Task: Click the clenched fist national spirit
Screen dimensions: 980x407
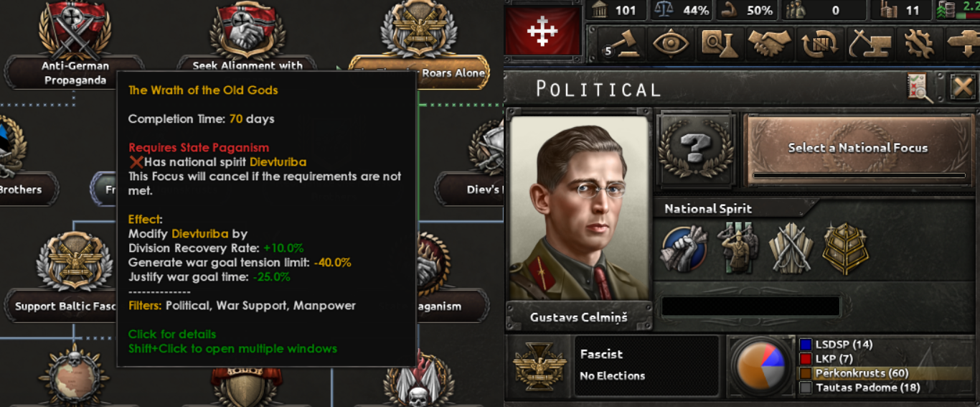Action: [x=683, y=248]
